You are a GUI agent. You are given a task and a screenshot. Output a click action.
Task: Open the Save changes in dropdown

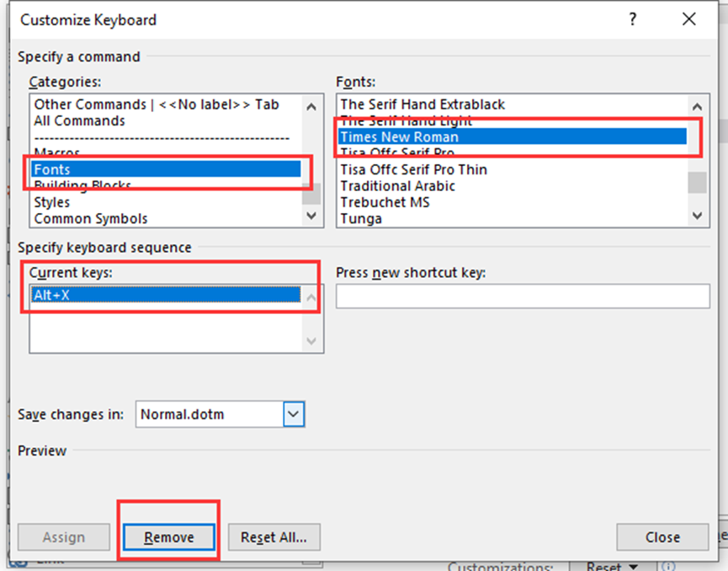tap(293, 414)
